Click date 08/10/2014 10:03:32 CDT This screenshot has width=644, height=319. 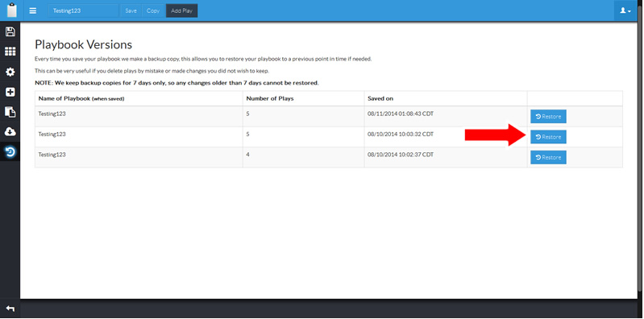(x=401, y=135)
